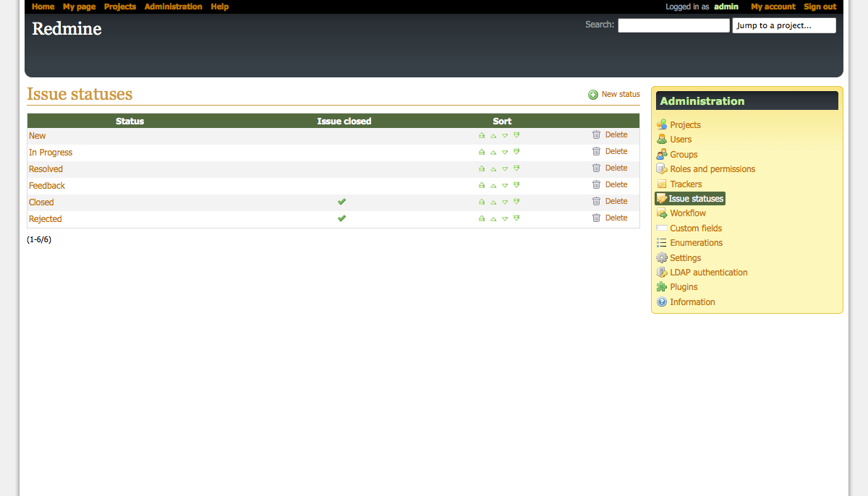Move Feedback status to top
The image size is (868, 496).
[x=482, y=185]
